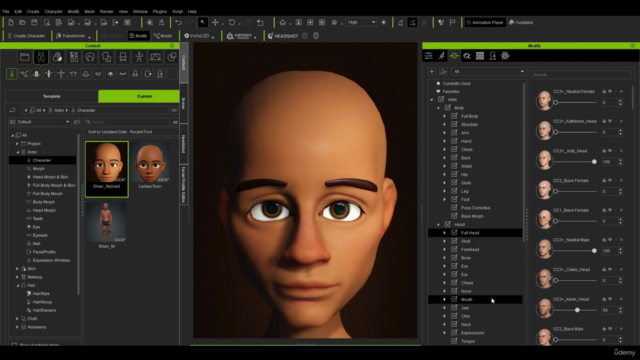Open the Modify panel sliders settings icon
Screen dimensions: 640x360
coord(429,56)
